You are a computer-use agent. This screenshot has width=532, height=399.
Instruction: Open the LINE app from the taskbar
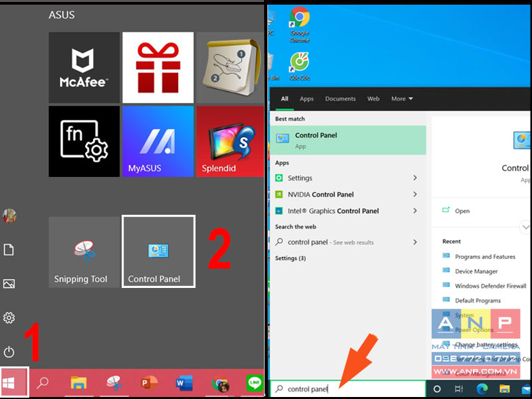pyautogui.click(x=255, y=383)
